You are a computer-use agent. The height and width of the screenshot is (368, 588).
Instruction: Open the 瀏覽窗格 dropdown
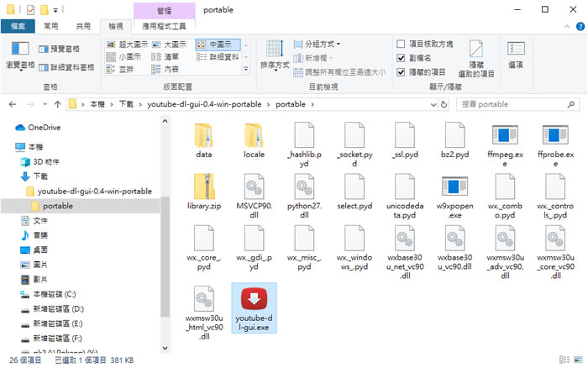[20, 56]
